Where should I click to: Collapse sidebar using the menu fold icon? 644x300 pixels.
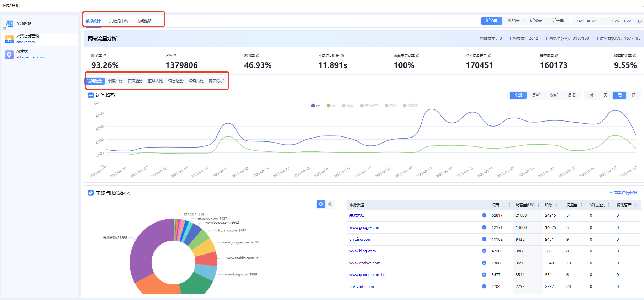[5, 28]
